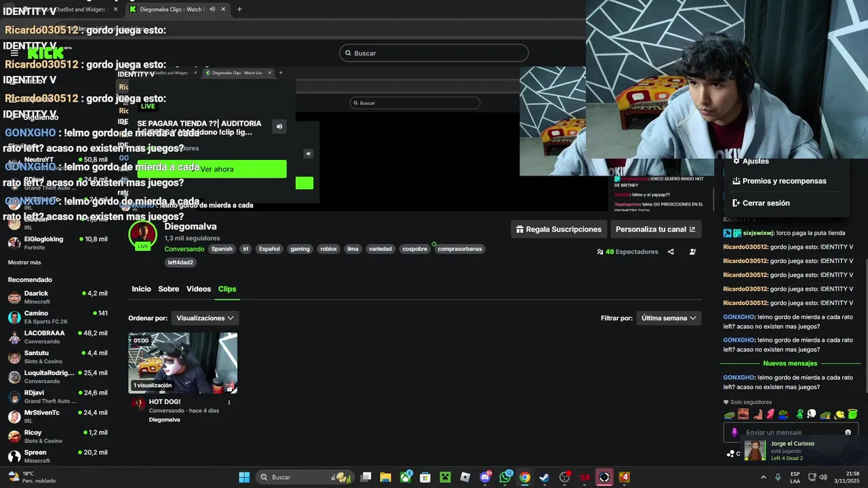Open the Visualizaciones sort dropdown
The height and width of the screenshot is (488, 868).
pyautogui.click(x=205, y=318)
